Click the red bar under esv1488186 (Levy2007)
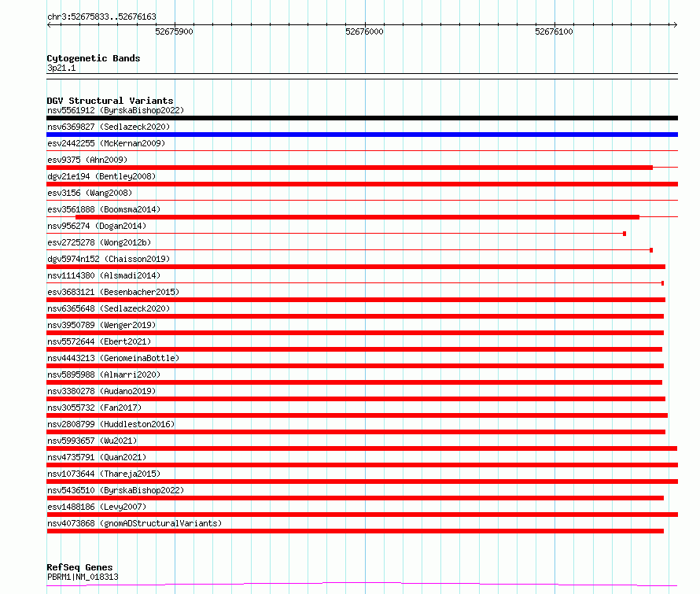 pos(362,515)
